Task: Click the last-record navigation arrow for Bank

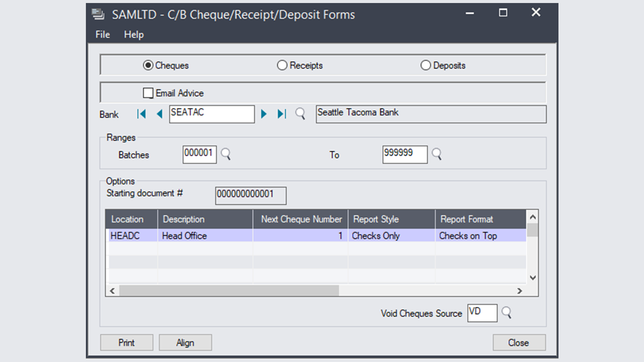Action: pyautogui.click(x=282, y=114)
